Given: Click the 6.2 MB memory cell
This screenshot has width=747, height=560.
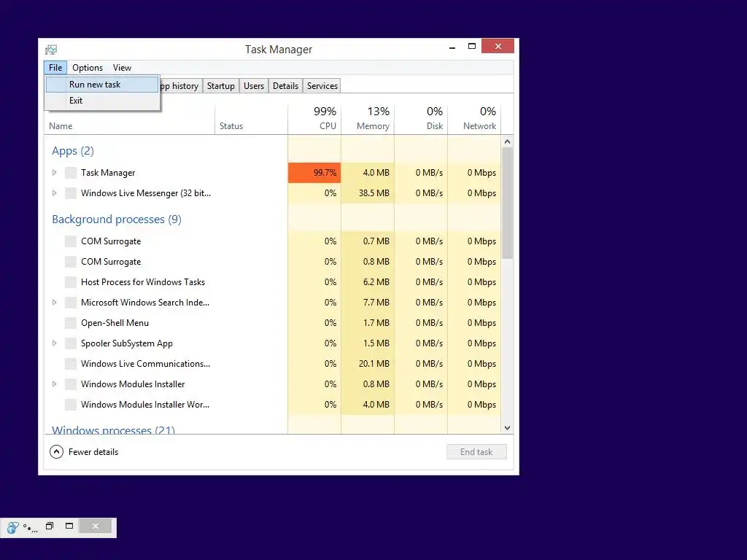Looking at the screenshot, I should tap(368, 282).
